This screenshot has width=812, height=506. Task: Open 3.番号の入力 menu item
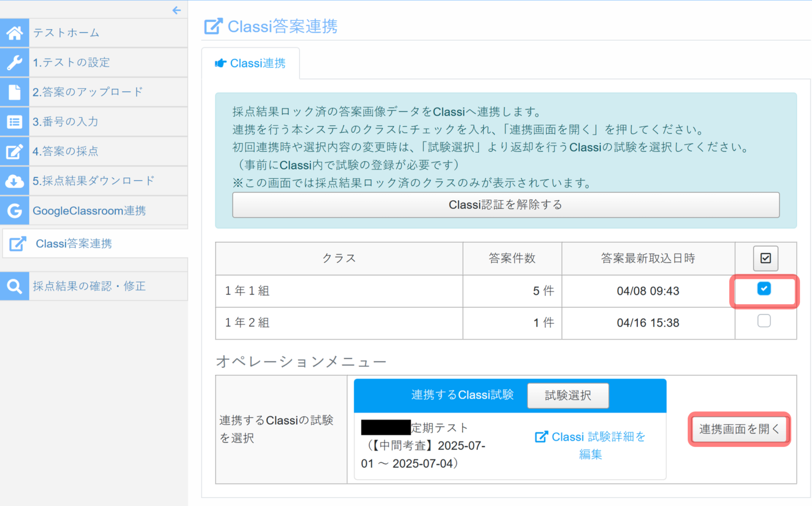pos(94,122)
